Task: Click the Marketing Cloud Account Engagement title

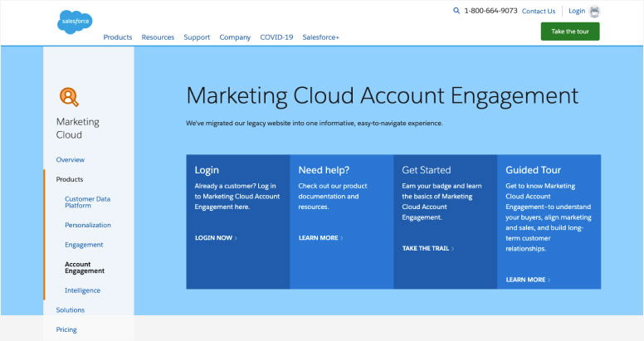Action: coord(383,96)
